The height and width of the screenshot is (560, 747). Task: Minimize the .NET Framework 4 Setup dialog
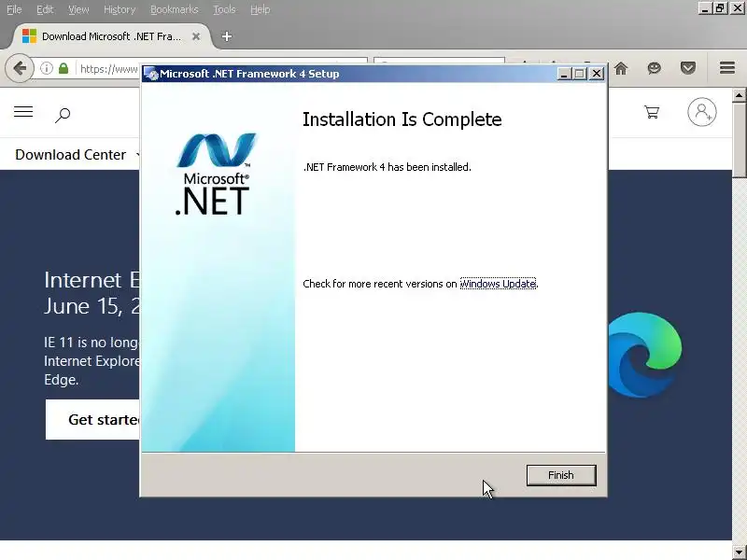point(564,74)
